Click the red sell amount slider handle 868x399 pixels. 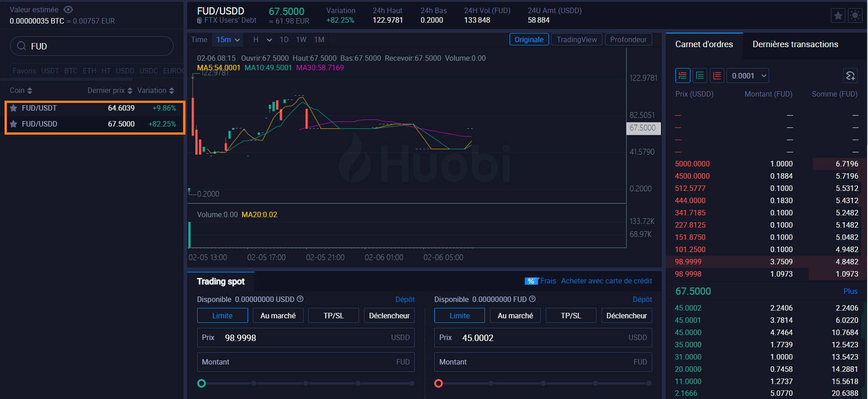(x=438, y=384)
